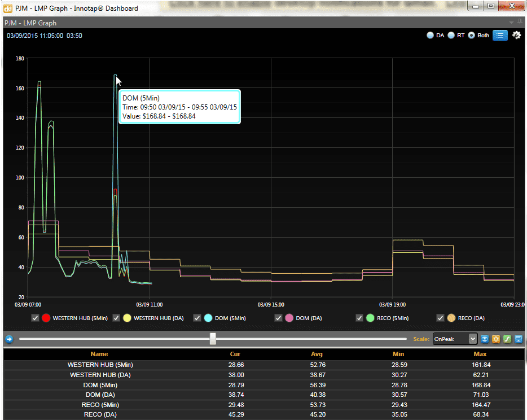Sort table by Max column header
Viewport: 527px width, 420px height.
point(480,354)
